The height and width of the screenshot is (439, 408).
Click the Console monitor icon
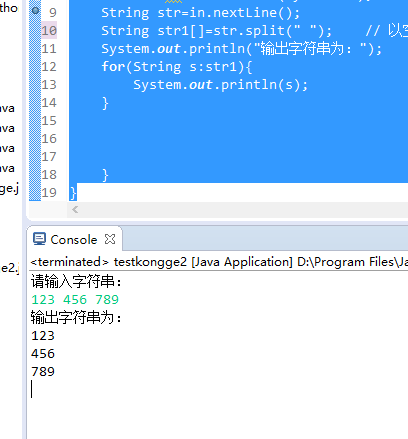[39, 239]
